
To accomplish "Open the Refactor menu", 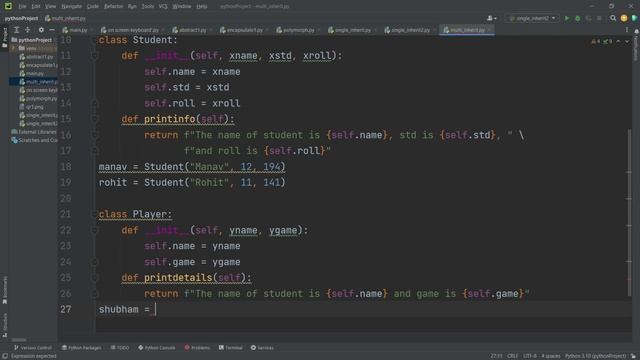I will pos(113,7).
